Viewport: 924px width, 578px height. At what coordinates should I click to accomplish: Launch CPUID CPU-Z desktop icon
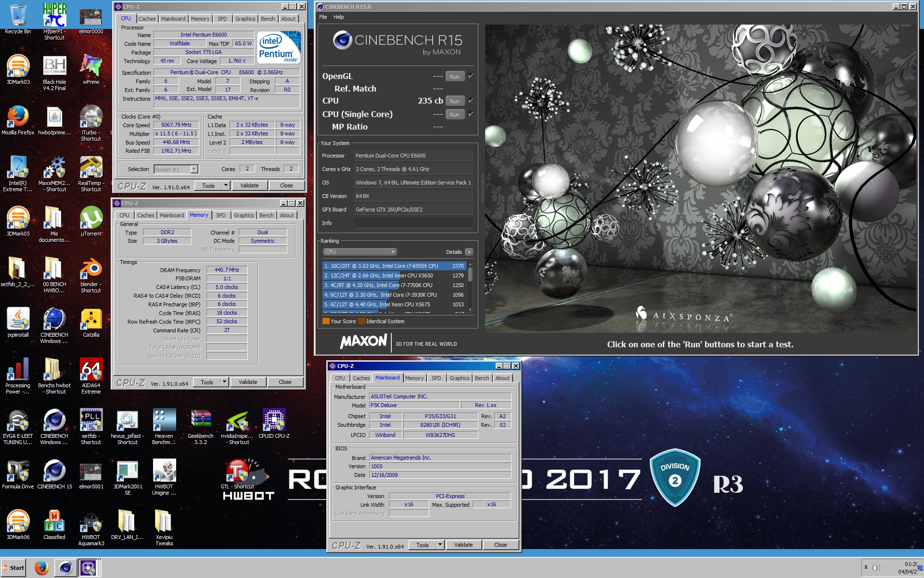click(274, 424)
